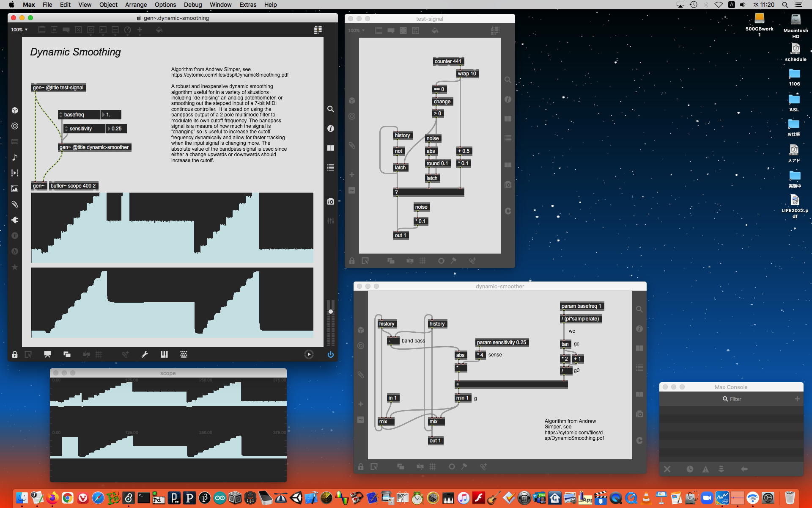Open the snapshot camera icon
Image resolution: width=812 pixels, height=508 pixels.
[x=331, y=202]
